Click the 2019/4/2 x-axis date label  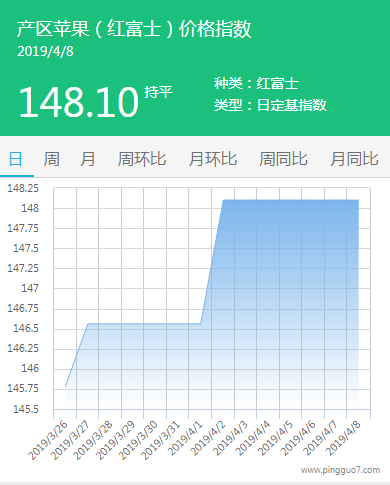tap(208, 438)
